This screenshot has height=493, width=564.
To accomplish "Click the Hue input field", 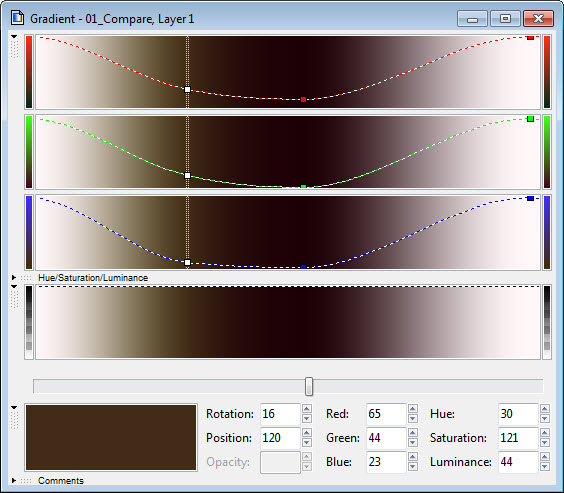I will [518, 414].
